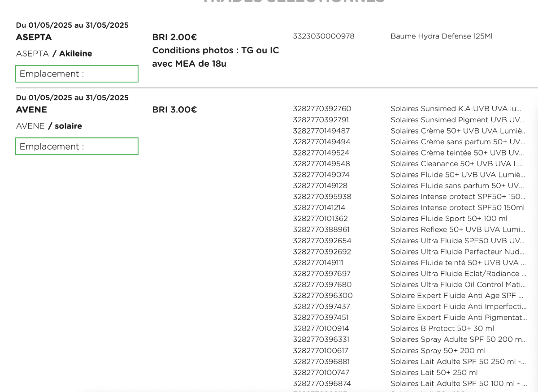Click 'Solaires Lait Adulte SPF 50 100 ml' product
The height and width of the screenshot is (392, 538).
coord(459,383)
